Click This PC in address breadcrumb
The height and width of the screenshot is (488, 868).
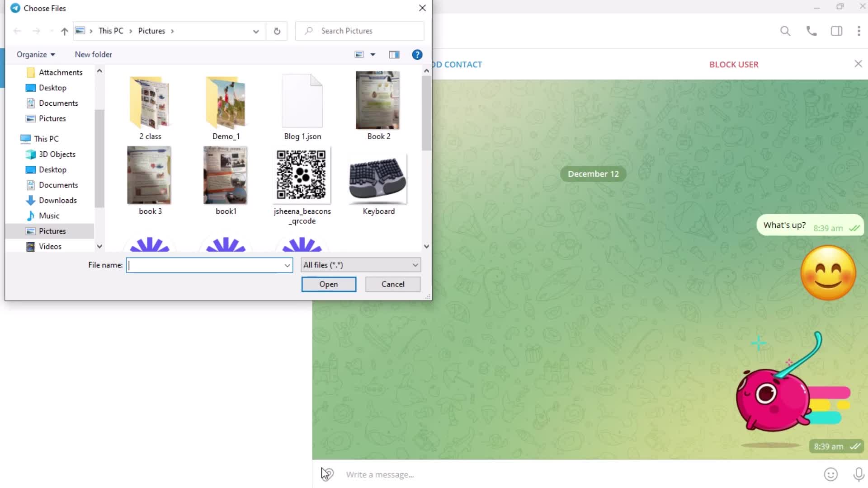[x=111, y=31]
